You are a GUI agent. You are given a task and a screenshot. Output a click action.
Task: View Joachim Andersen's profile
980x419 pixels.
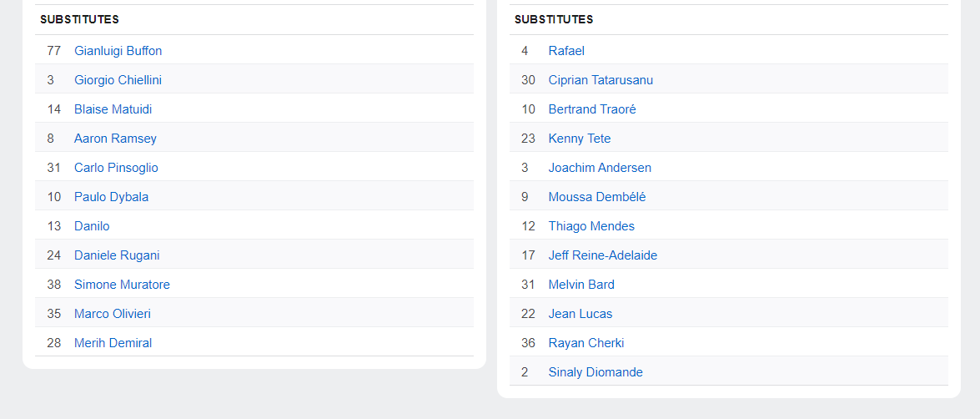pyautogui.click(x=600, y=168)
